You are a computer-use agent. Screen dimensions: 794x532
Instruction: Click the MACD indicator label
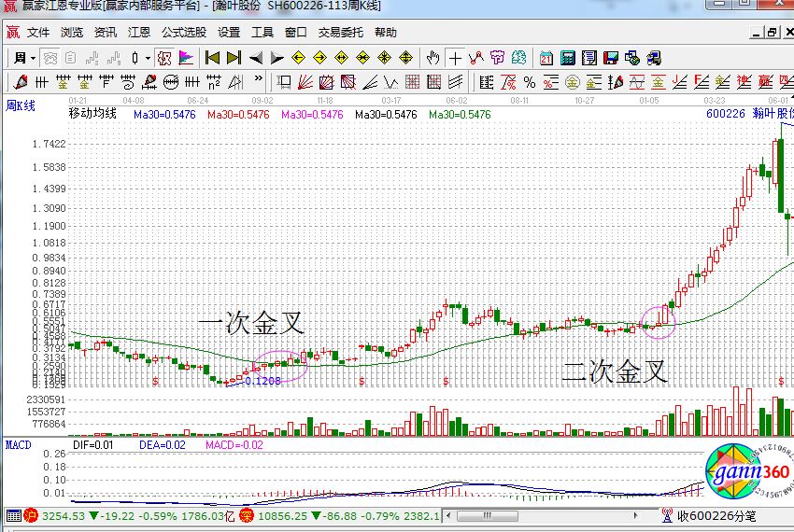click(19, 444)
